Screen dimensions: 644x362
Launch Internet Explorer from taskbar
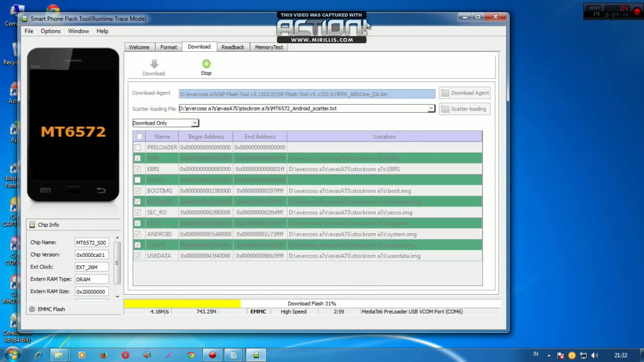pyautogui.click(x=38, y=355)
